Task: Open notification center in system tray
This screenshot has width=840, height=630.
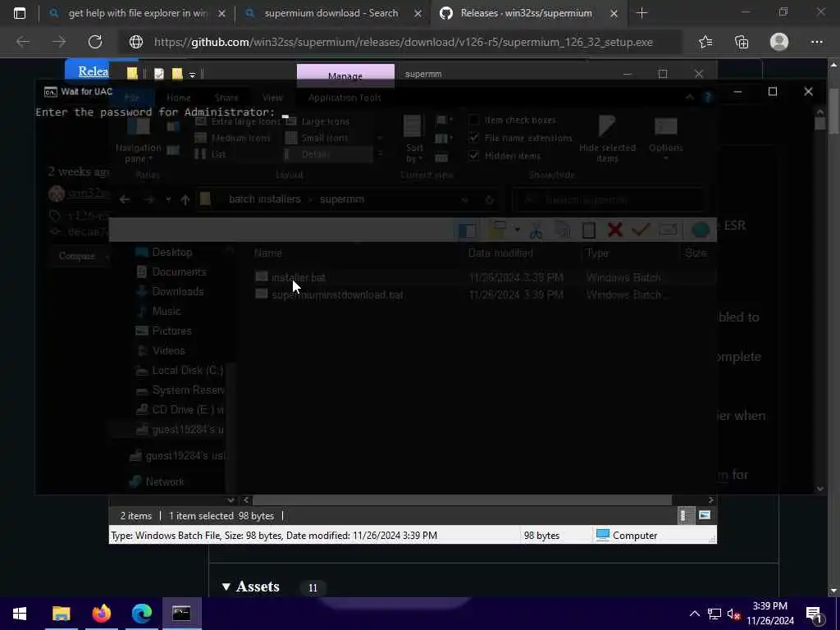Action: pyautogui.click(x=815, y=614)
